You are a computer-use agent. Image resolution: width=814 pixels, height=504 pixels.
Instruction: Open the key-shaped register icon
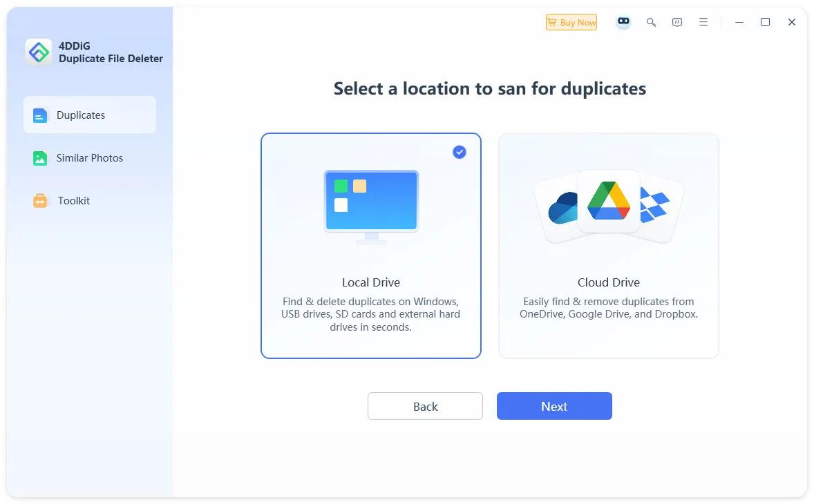tap(651, 22)
